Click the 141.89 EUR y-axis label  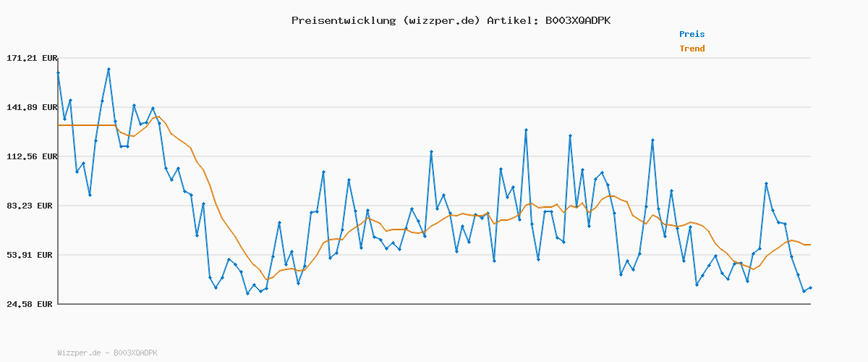(30, 107)
